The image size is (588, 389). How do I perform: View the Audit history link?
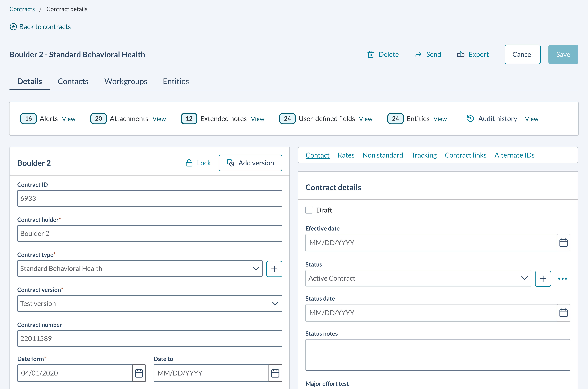(x=531, y=119)
